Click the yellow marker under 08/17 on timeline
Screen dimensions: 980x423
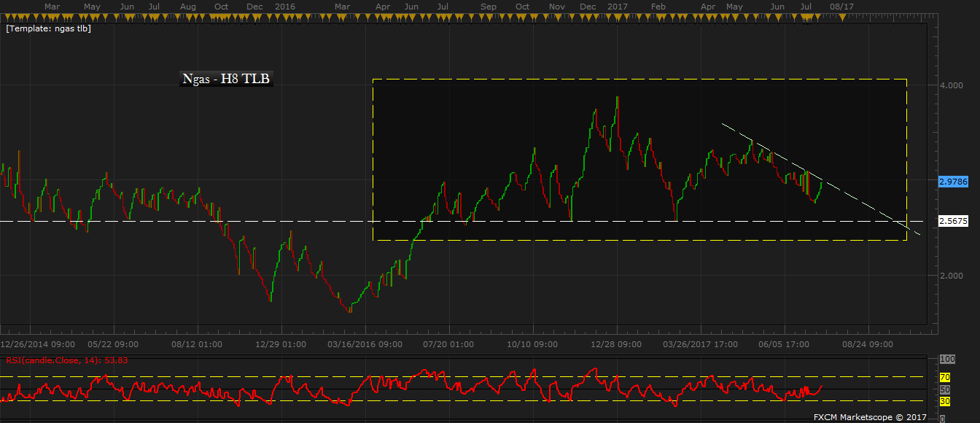click(x=841, y=15)
